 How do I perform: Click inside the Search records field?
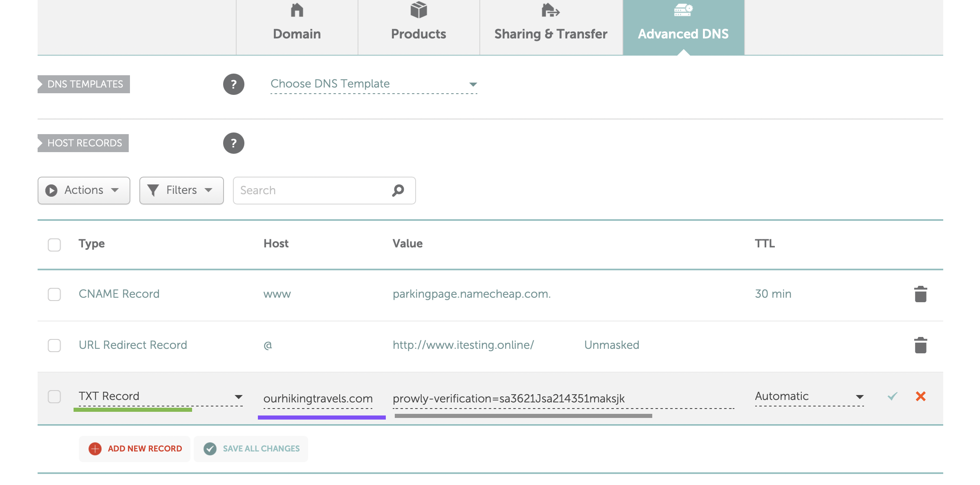[311, 190]
